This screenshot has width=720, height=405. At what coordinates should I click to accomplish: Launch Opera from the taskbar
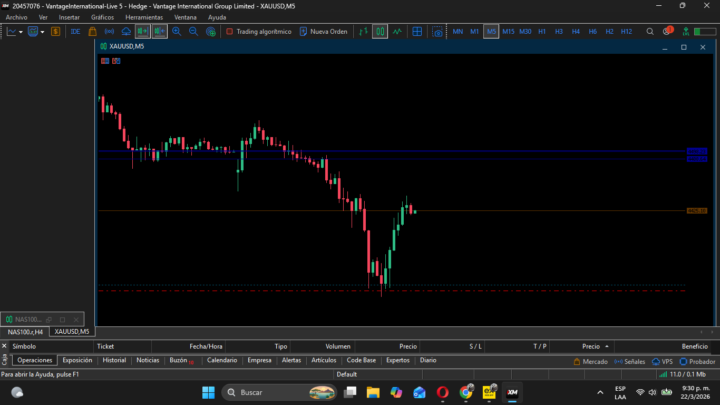442,392
